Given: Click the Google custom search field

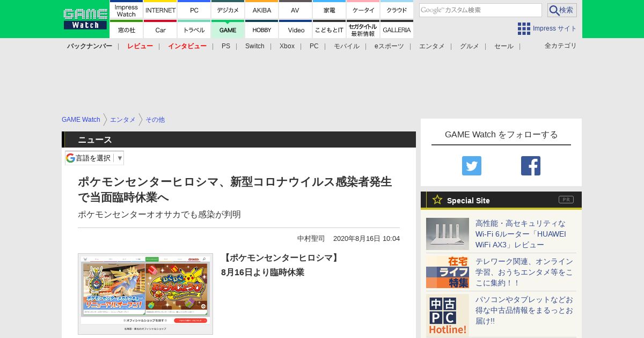Looking at the screenshot, I should 480,10.
